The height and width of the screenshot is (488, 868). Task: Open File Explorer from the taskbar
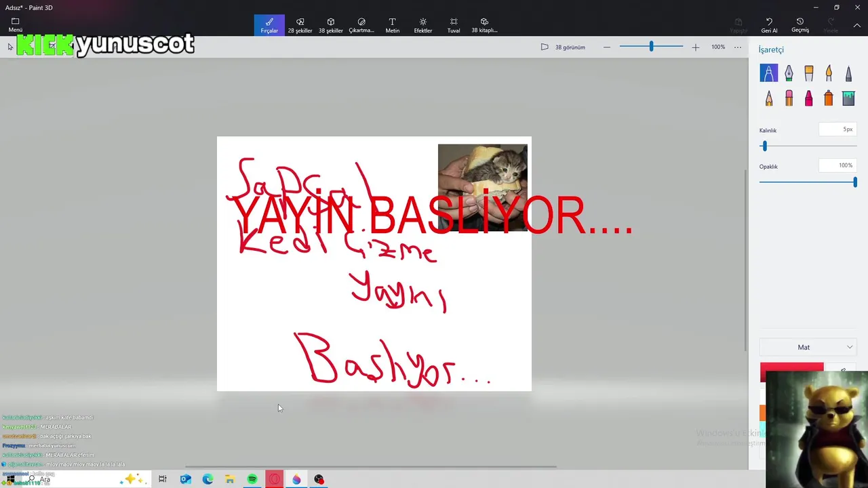(x=230, y=479)
